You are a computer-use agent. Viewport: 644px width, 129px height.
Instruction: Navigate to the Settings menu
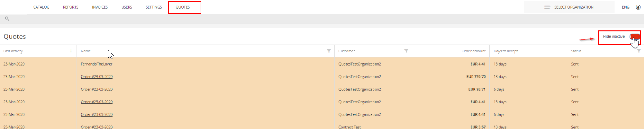[x=154, y=7]
